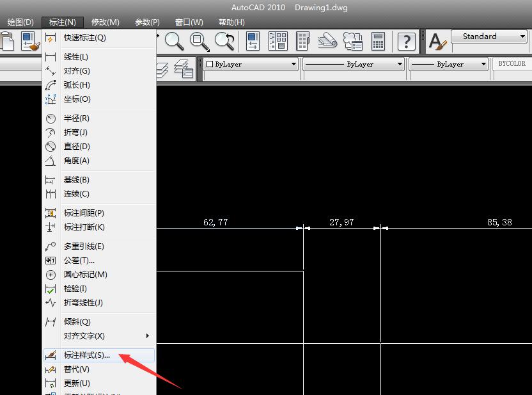Open the Properties palette icon
Viewport: 532px width, 395px height.
[252, 41]
